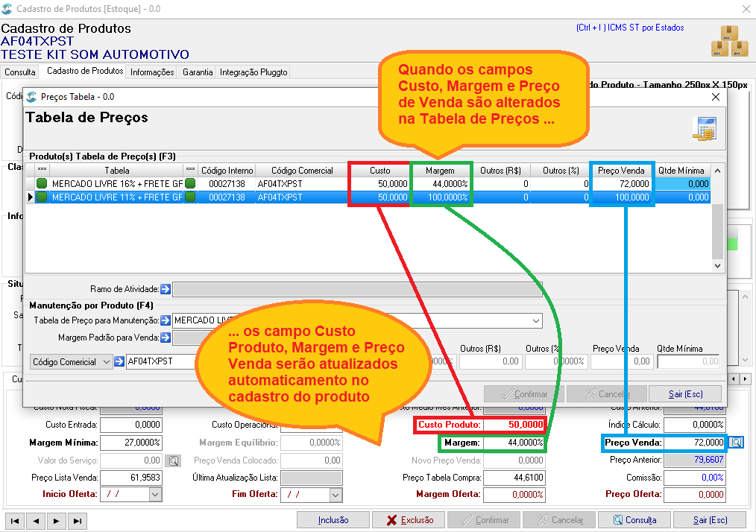Click Sair (Esc) in price table dialog
The image size is (756, 532).
685,394
